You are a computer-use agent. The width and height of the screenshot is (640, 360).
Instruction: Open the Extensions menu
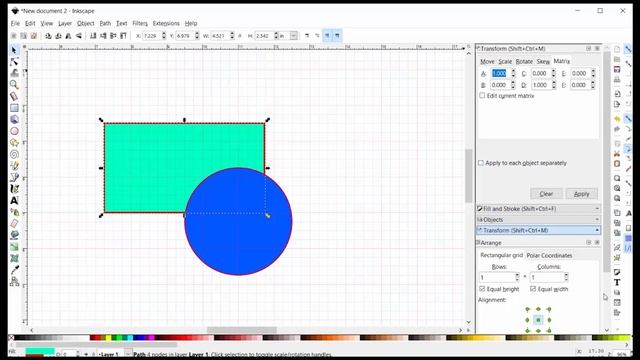166,23
